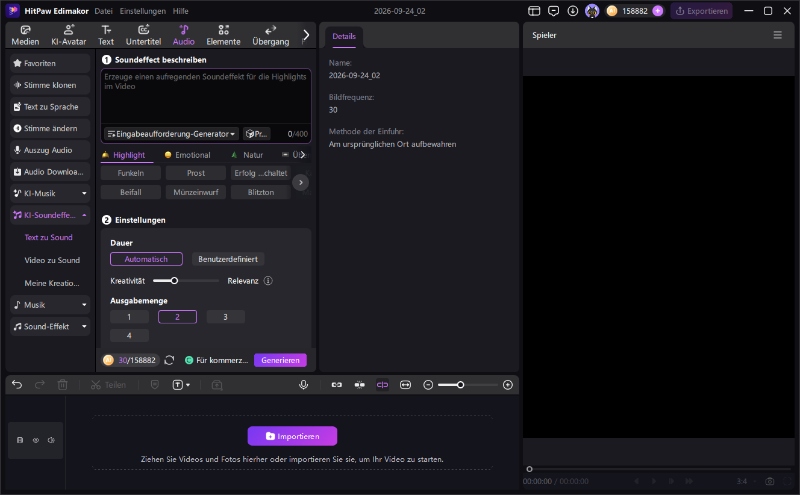This screenshot has height=495, width=800.
Task: Open Eingabeaufforderung-Generator dropdown
Action: click(171, 134)
